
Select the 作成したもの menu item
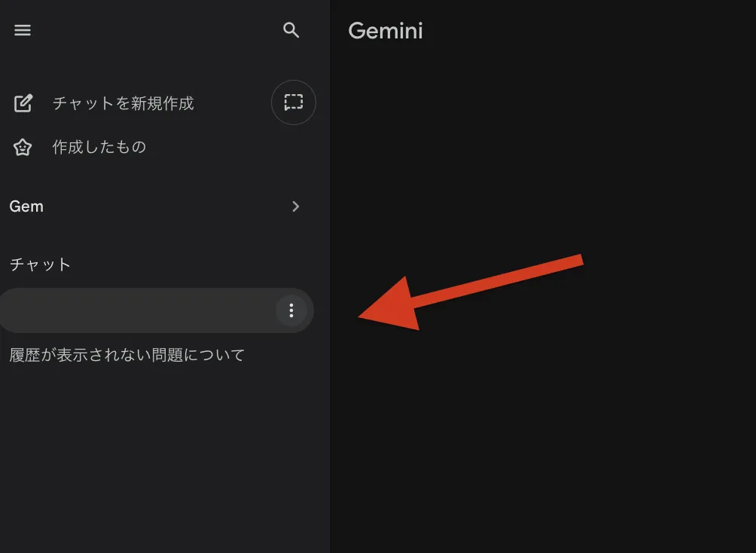click(98, 147)
